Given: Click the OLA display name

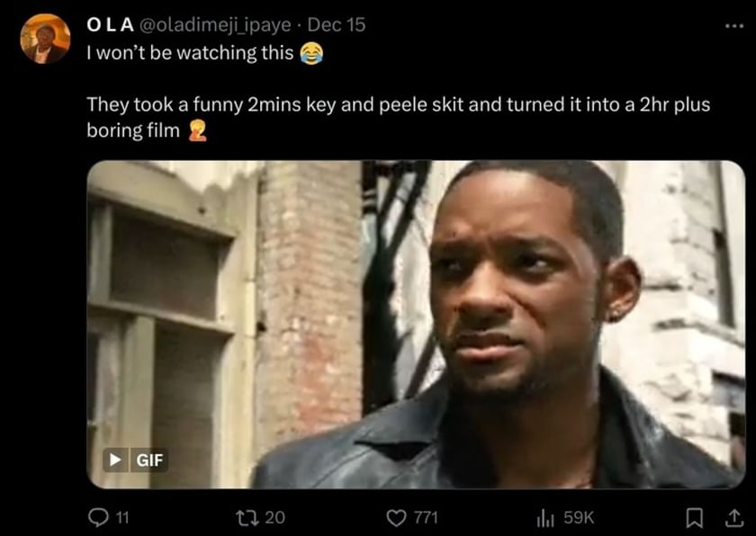Looking at the screenshot, I should tap(108, 25).
